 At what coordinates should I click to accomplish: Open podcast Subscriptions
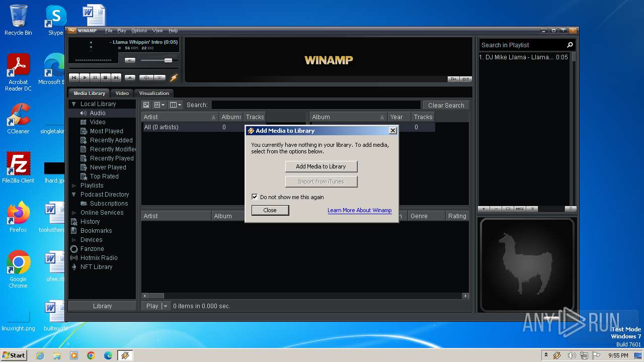(x=109, y=204)
